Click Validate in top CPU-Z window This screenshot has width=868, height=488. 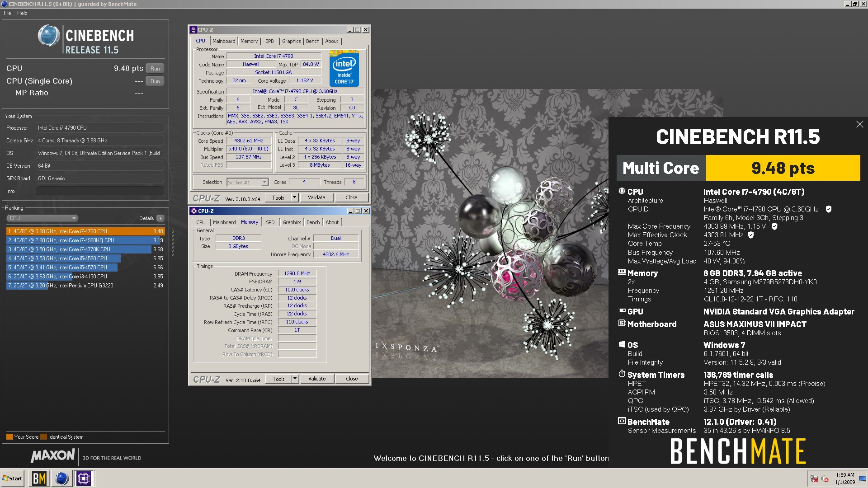[x=316, y=197]
